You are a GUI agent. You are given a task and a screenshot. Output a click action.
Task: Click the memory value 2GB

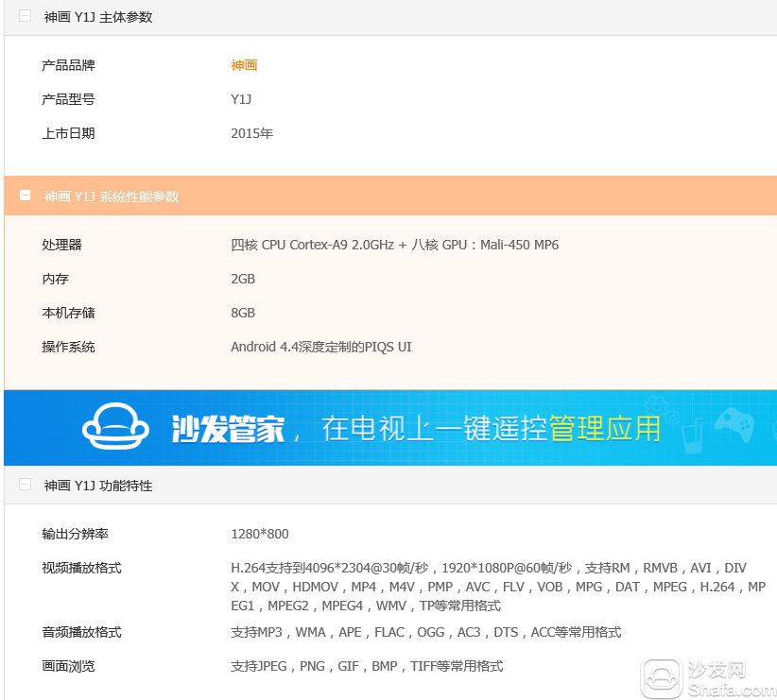click(243, 279)
